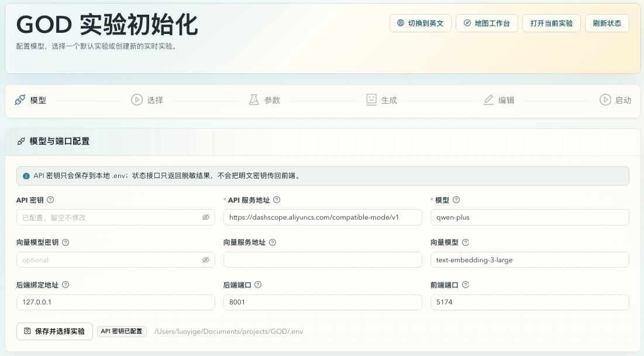Click the link icon beside 模型 step
Image resolution: width=644 pixels, height=356 pixels.
point(20,100)
